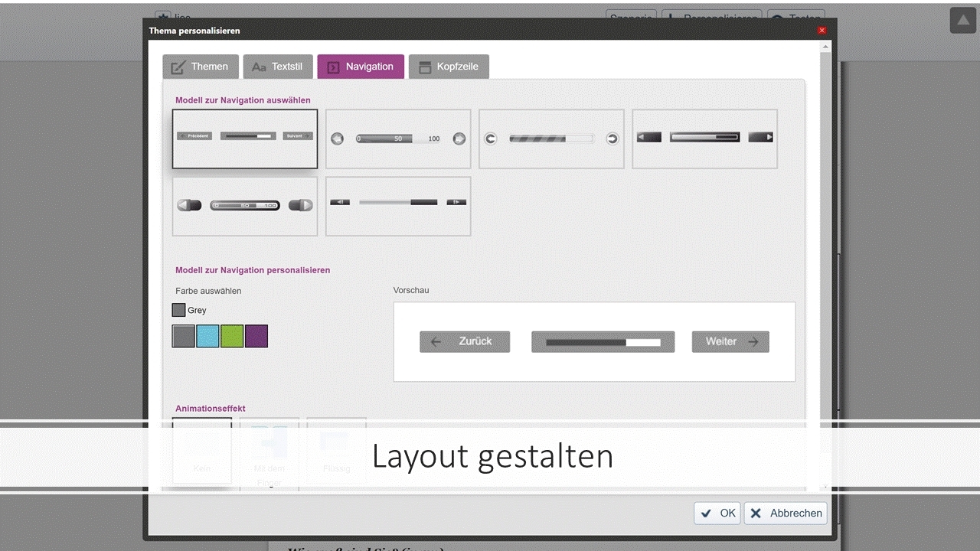Image resolution: width=980 pixels, height=551 pixels.
Task: Switch to the Textstil tab
Action: pos(278,67)
